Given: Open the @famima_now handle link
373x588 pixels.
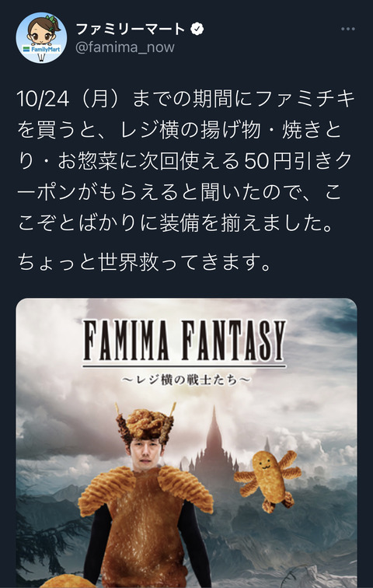Looking at the screenshot, I should [x=125, y=47].
